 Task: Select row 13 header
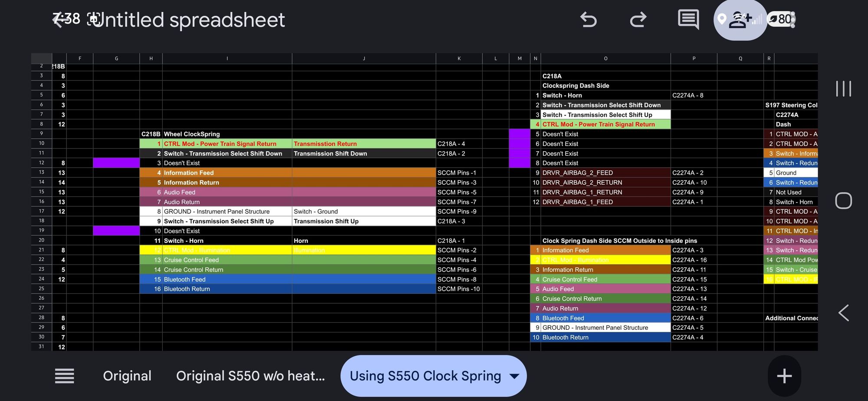point(42,172)
